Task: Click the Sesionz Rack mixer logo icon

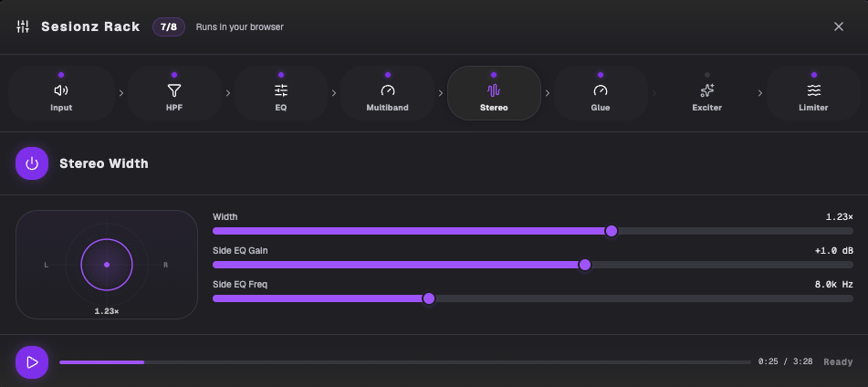Action: [23, 26]
